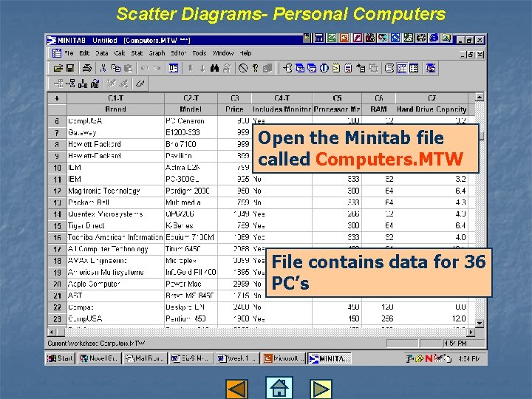Open the Edit menu

pos(84,53)
